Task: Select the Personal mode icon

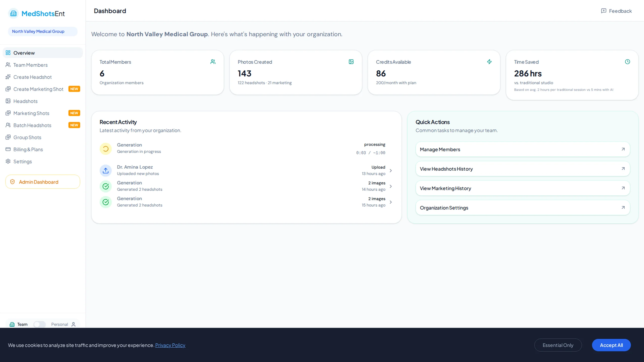Action: click(x=73, y=324)
